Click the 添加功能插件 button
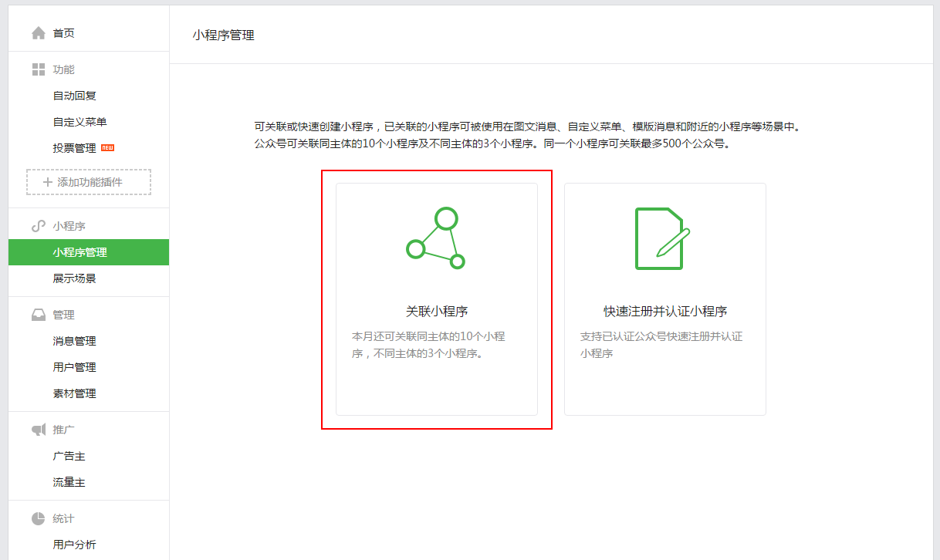Viewport: 940px width, 560px height. (89, 182)
